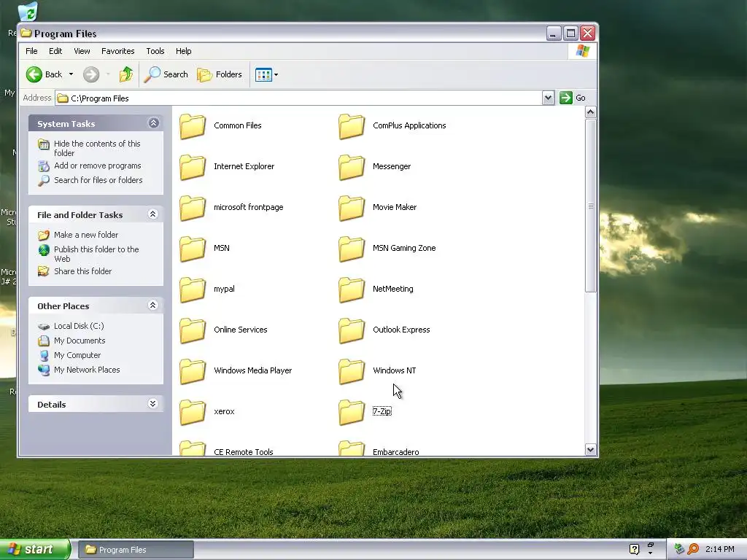Go to My Network Places link

click(x=87, y=370)
